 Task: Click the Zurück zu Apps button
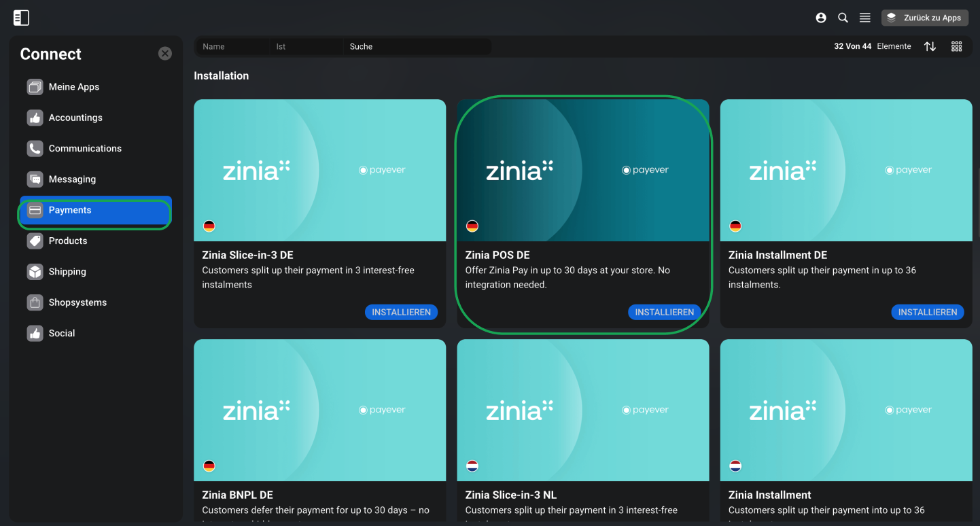925,18
